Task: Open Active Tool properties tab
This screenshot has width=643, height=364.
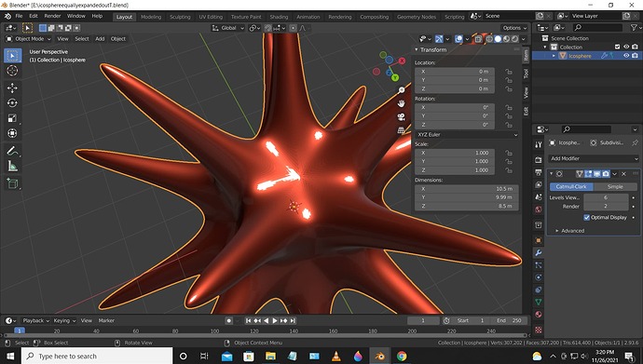Action: point(539,144)
